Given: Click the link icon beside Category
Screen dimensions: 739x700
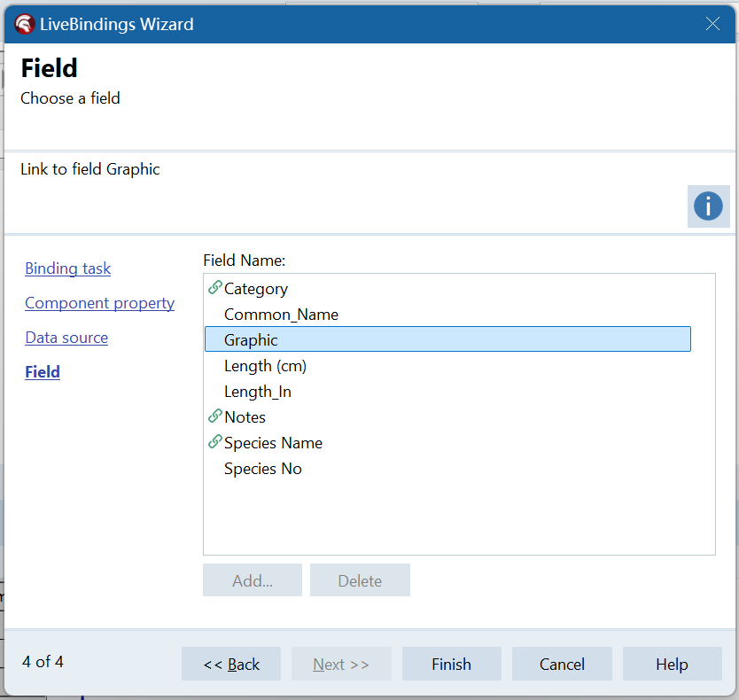Looking at the screenshot, I should click(215, 287).
